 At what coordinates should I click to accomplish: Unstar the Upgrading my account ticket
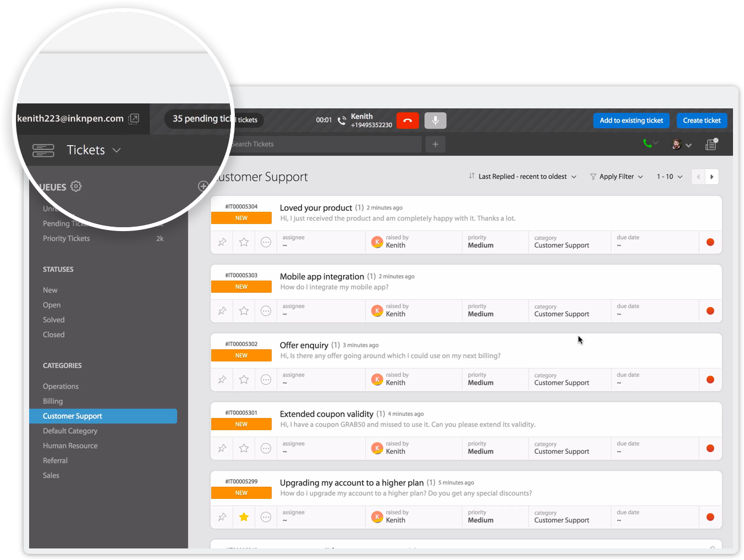pos(244,517)
